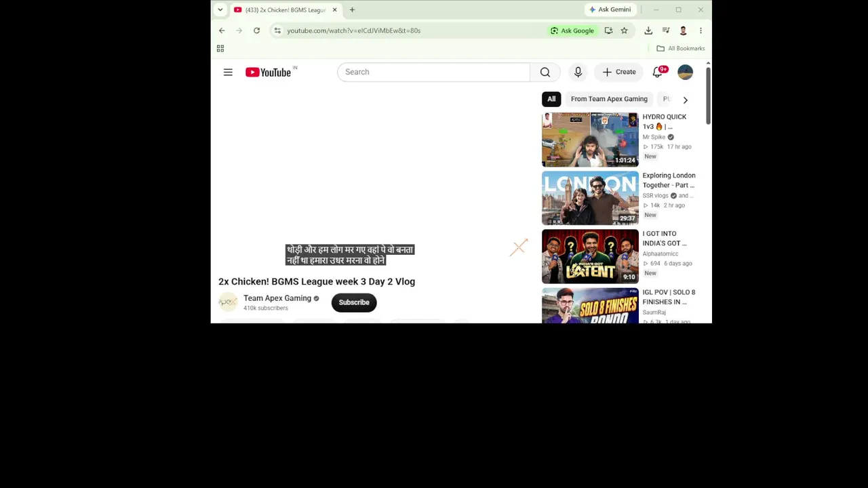Go back with the browser back arrow
Screen dimensions: 868x488
pyautogui.click(x=222, y=30)
